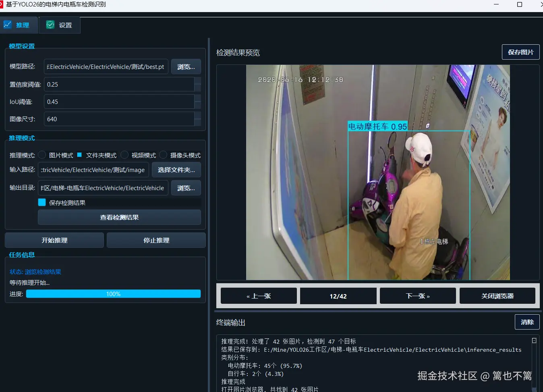The height and width of the screenshot is (392, 543).
Task: Select the 推理 tab
Action: (x=19, y=25)
